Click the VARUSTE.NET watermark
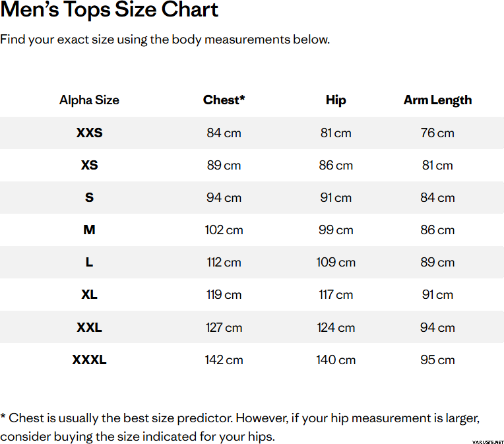This screenshot has height=444, width=504. pos(487,441)
